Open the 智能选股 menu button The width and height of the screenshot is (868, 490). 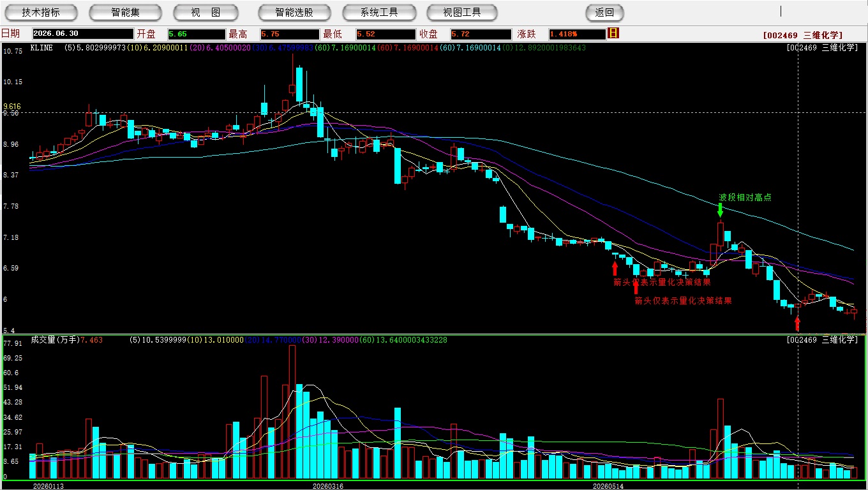(x=294, y=12)
